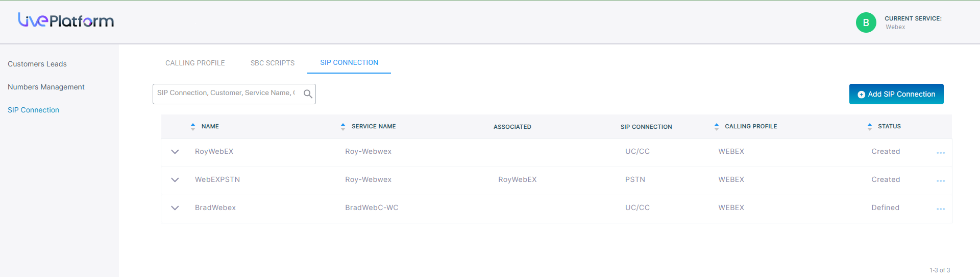Sort by Calling Profile column arrows
The width and height of the screenshot is (980, 277).
tap(717, 127)
